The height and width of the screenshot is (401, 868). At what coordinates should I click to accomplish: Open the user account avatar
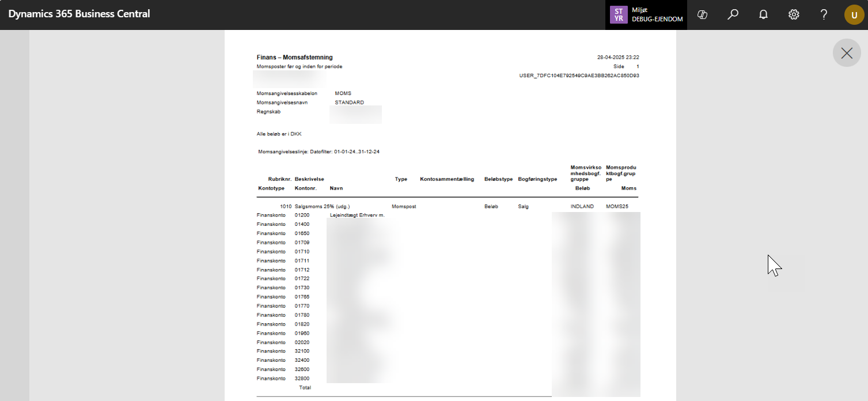click(x=854, y=15)
